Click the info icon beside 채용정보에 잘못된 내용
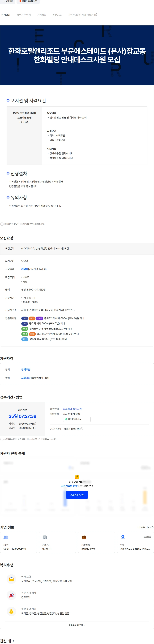The width and height of the screenshot is (154, 644). click(x=2, y=224)
